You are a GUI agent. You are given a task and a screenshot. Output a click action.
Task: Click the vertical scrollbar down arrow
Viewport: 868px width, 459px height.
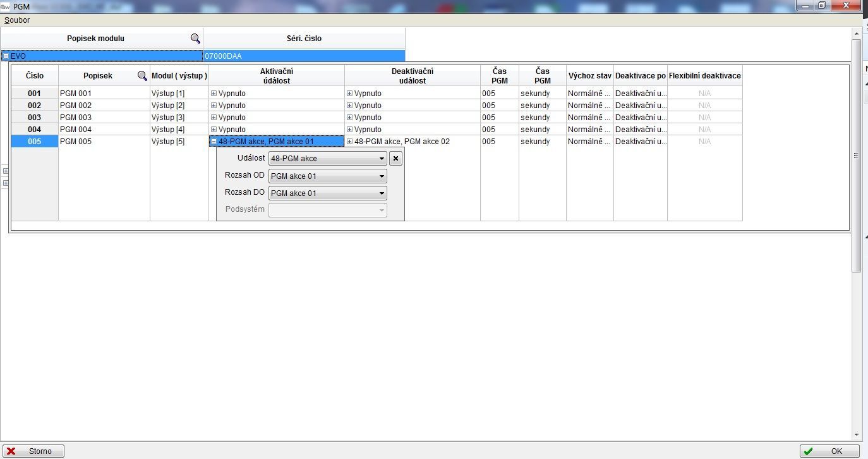857,435
